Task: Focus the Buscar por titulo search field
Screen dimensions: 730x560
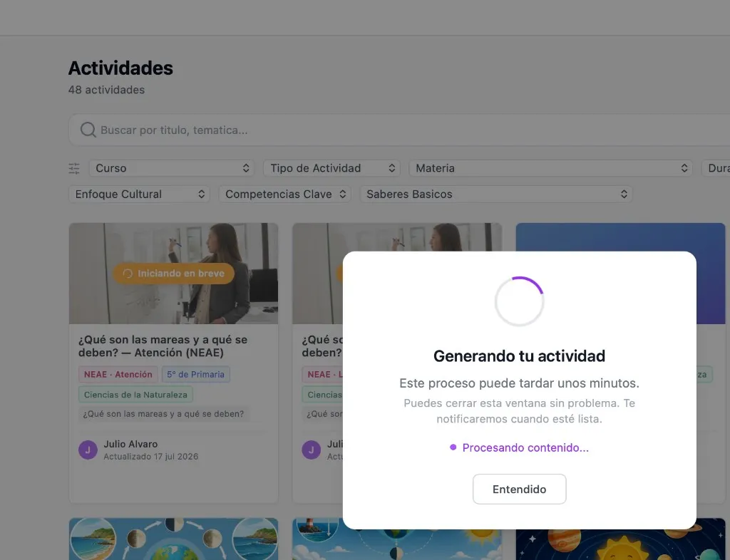Action: (399, 130)
